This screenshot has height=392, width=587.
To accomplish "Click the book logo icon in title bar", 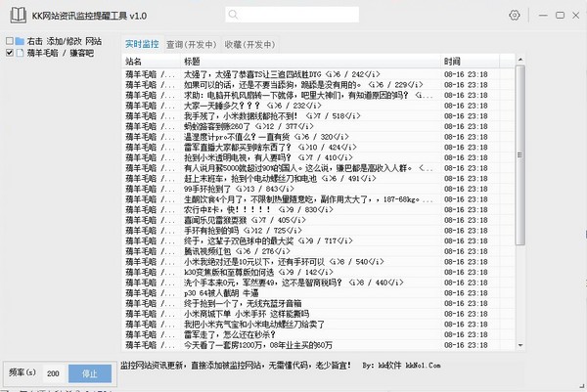I will tap(18, 16).
